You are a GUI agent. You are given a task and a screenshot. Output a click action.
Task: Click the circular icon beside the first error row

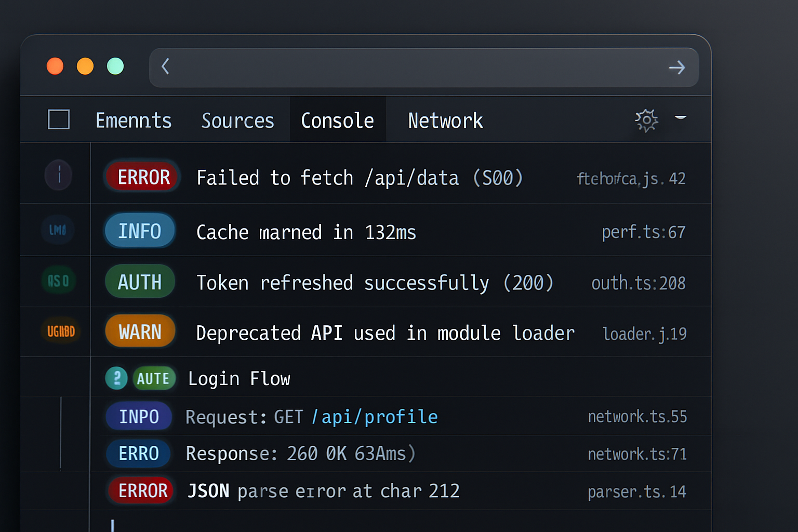pos(58,175)
